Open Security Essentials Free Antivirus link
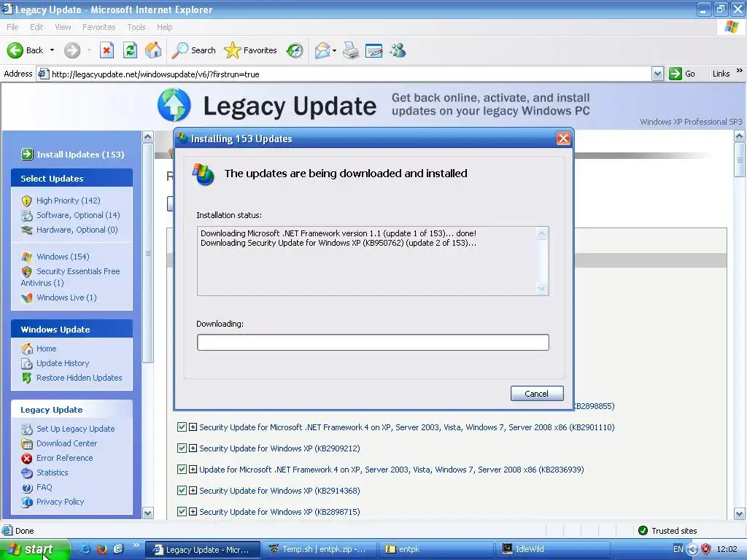The height and width of the screenshot is (560, 747). point(71,276)
